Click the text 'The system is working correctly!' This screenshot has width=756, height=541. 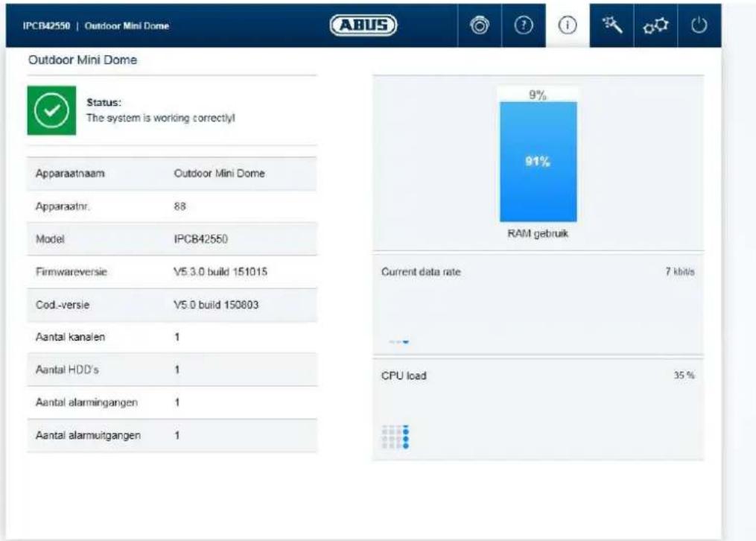coord(161,118)
